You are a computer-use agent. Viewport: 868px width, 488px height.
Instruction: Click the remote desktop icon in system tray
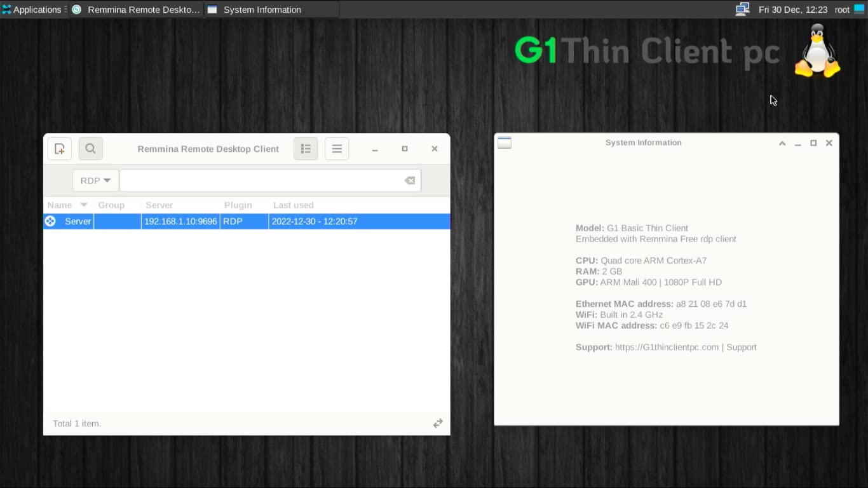point(742,9)
